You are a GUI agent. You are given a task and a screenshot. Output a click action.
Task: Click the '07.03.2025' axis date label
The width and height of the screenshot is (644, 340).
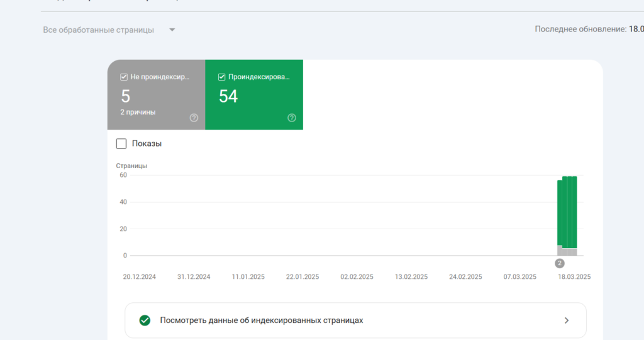(x=520, y=276)
